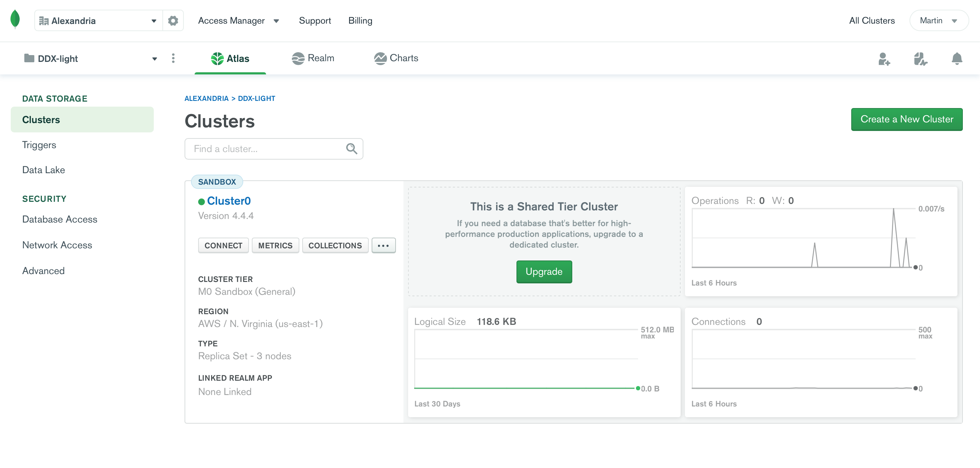This screenshot has width=980, height=468.
Task: Expand the Access Manager menu
Action: pos(239,20)
